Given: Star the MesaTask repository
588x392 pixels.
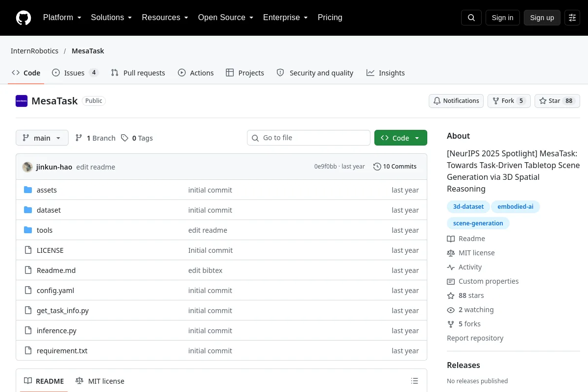Looking at the screenshot, I should click(557, 101).
